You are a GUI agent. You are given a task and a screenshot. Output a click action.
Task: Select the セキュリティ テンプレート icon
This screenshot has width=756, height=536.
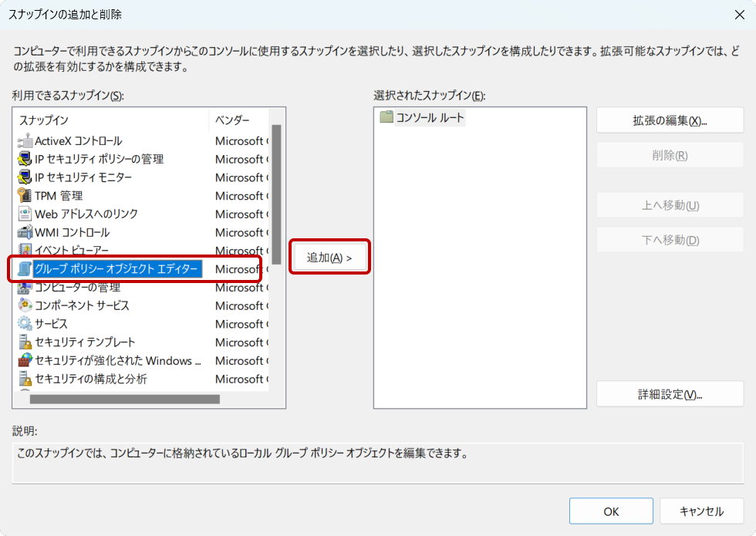coord(25,342)
